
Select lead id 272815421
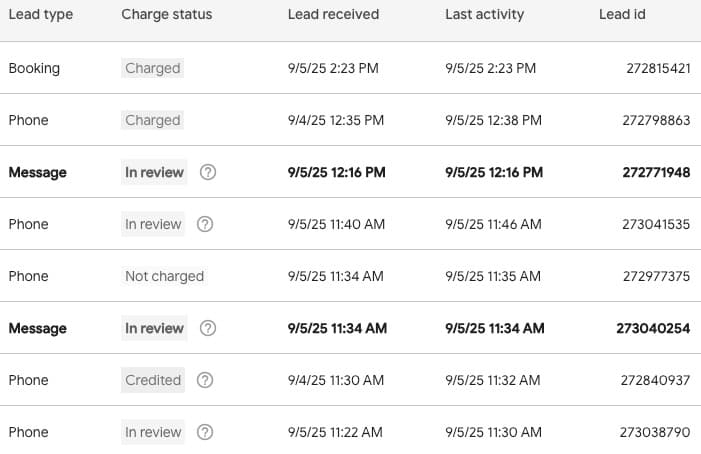[x=658, y=68]
